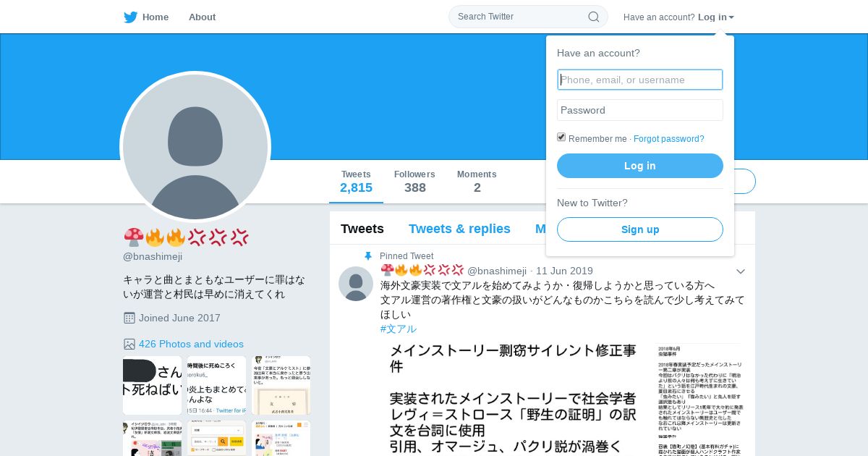The height and width of the screenshot is (456, 868).
Task: Open the Moments tab
Action: pyautogui.click(x=477, y=182)
